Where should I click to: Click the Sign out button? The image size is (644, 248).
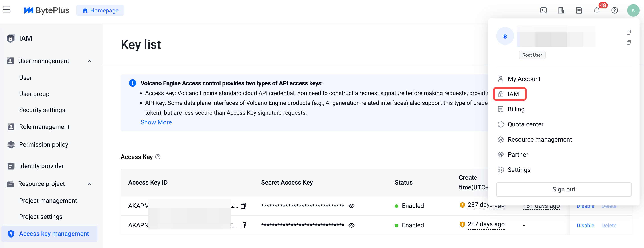coord(563,189)
